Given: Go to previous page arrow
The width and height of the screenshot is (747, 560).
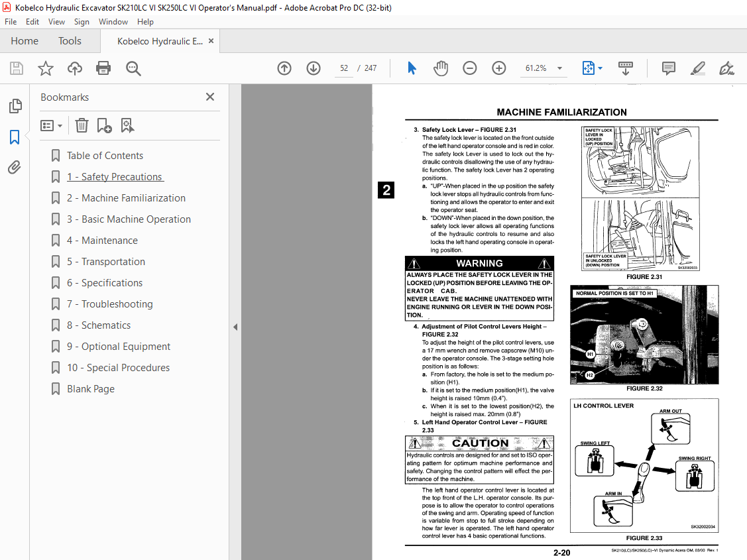Looking at the screenshot, I should coord(284,68).
